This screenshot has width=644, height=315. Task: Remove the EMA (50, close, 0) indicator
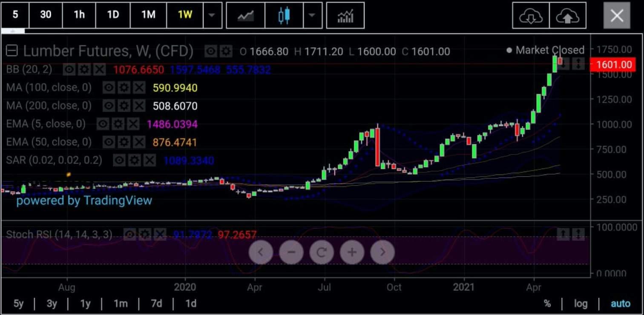(139, 142)
